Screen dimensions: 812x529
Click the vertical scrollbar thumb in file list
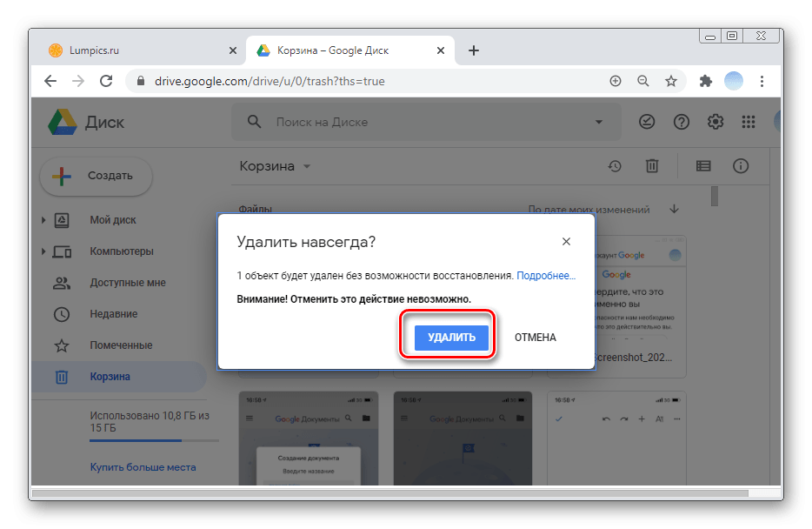[x=715, y=197]
